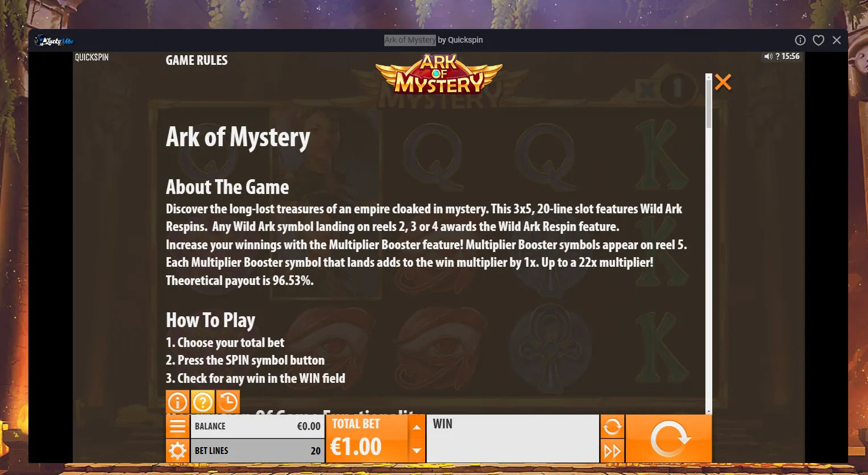Open the info paytable icon
Screen dimensions: 868x475
click(x=177, y=402)
